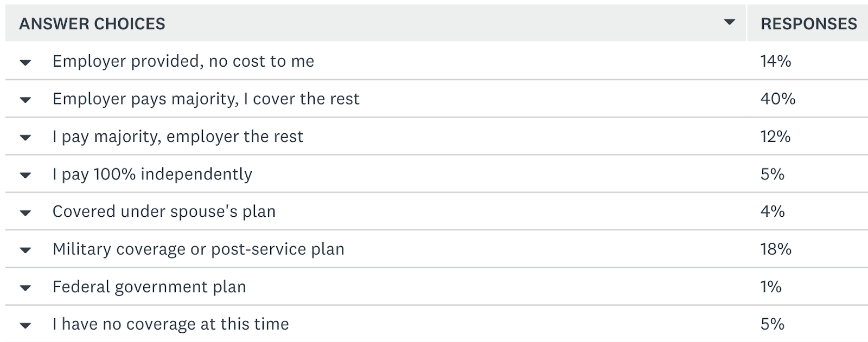Viewport: 868px width, 342px height.
Task: Click the 18% response value
Action: coord(776,249)
